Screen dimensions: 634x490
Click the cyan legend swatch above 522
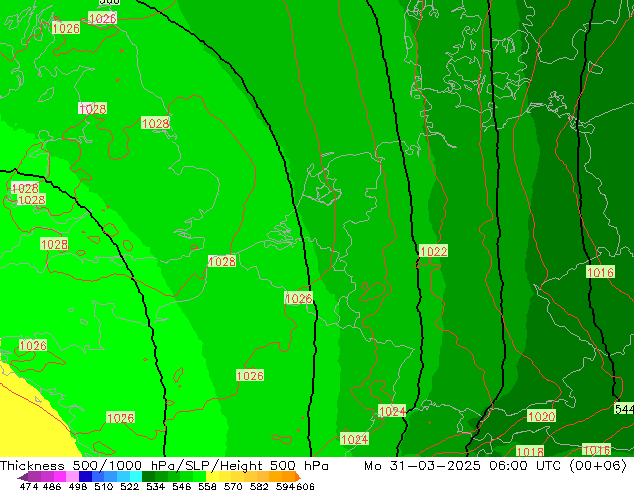point(136,476)
